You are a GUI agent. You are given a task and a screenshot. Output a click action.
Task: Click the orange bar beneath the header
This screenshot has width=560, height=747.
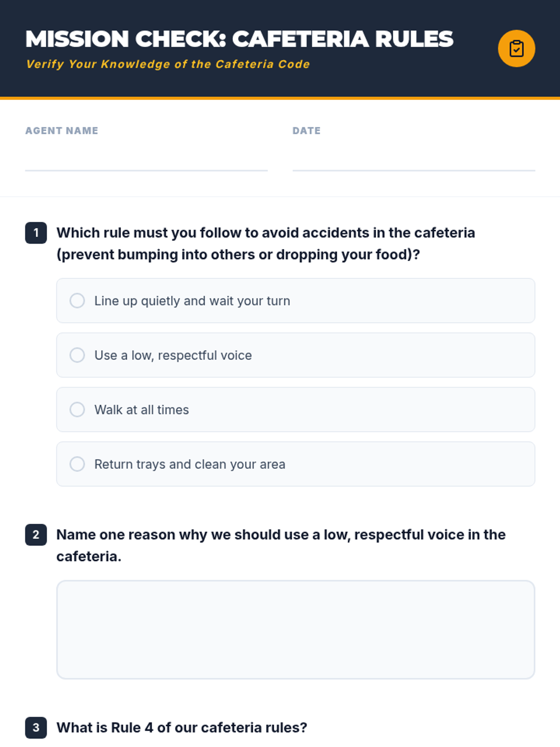coord(280,98)
